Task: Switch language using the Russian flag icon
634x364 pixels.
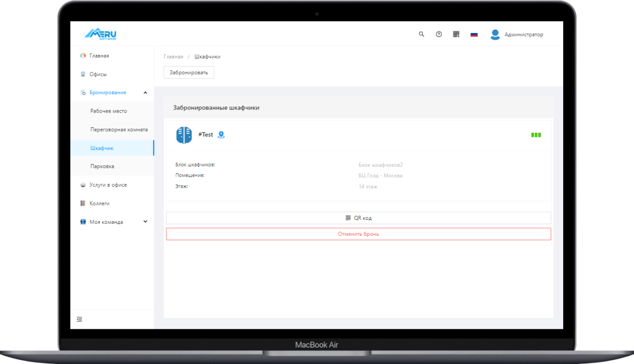Action: coord(474,35)
